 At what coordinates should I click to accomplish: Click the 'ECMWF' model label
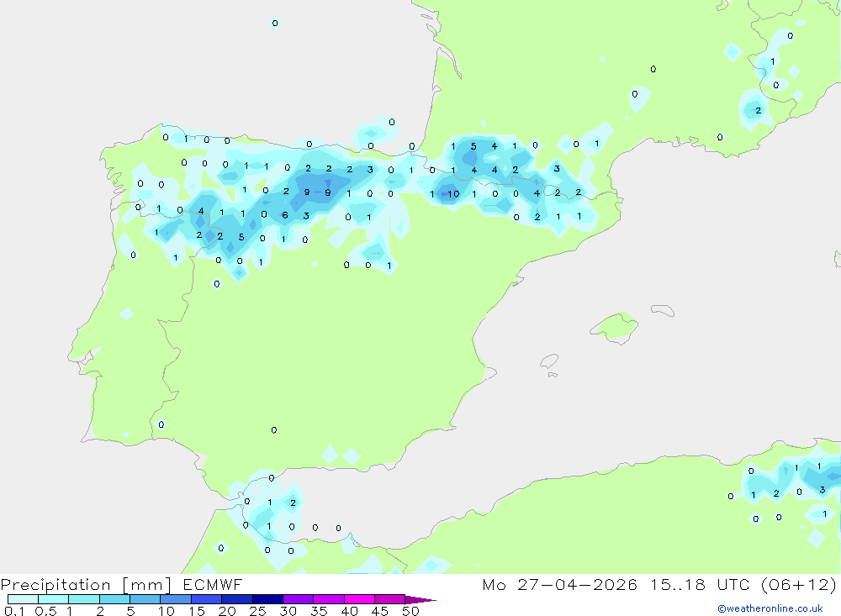(x=213, y=584)
